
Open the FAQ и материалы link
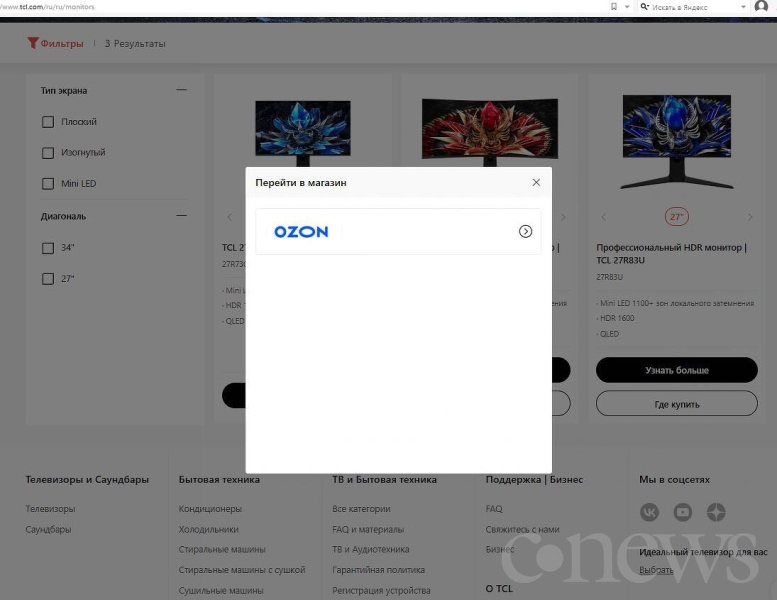[368, 529]
